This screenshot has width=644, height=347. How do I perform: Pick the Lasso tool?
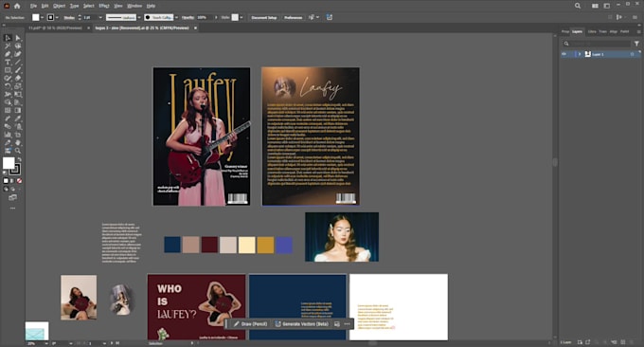[18, 46]
